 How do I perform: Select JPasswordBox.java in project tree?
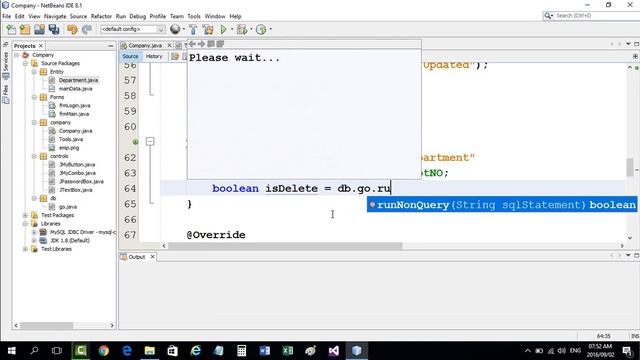[81, 181]
